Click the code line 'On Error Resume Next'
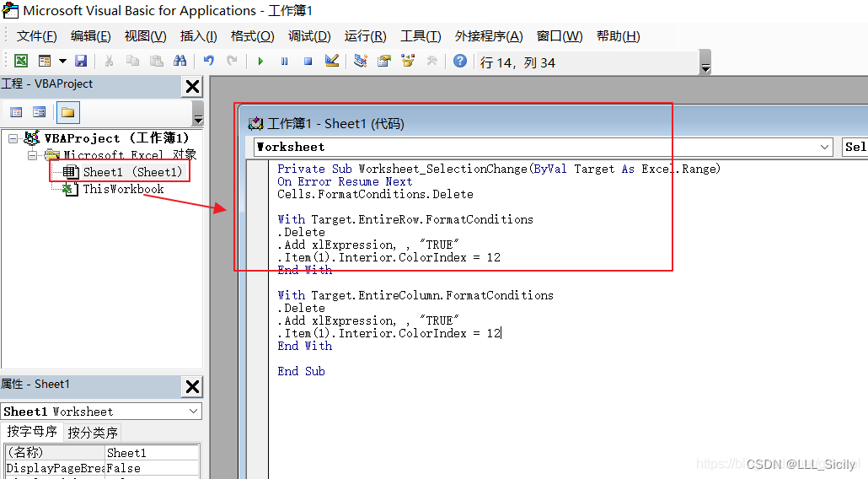The height and width of the screenshot is (479, 868). click(x=345, y=181)
